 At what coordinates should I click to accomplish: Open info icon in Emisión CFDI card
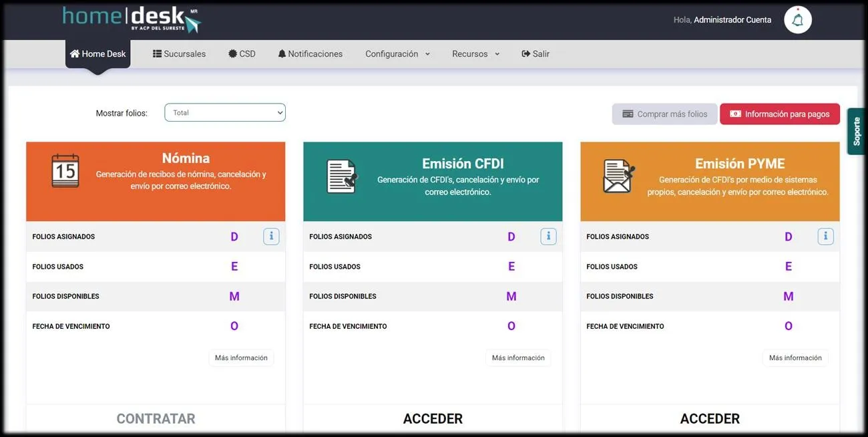pyautogui.click(x=548, y=236)
